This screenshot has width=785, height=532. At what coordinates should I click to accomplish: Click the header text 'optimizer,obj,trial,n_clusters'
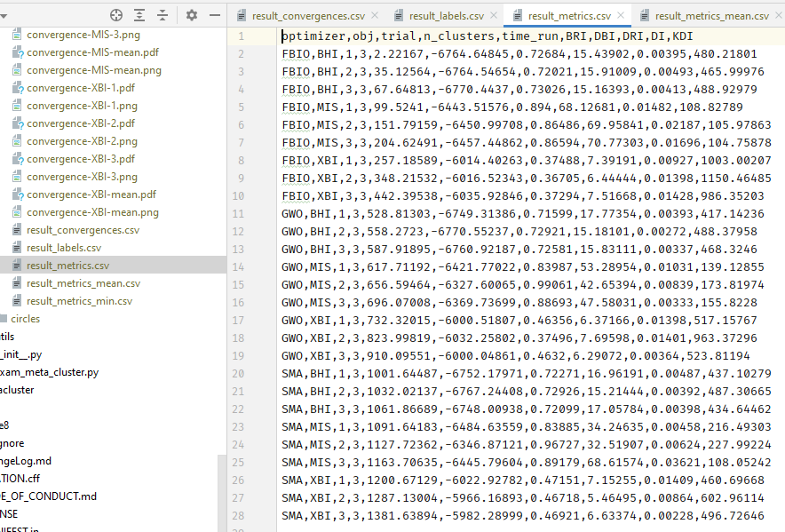click(388, 36)
